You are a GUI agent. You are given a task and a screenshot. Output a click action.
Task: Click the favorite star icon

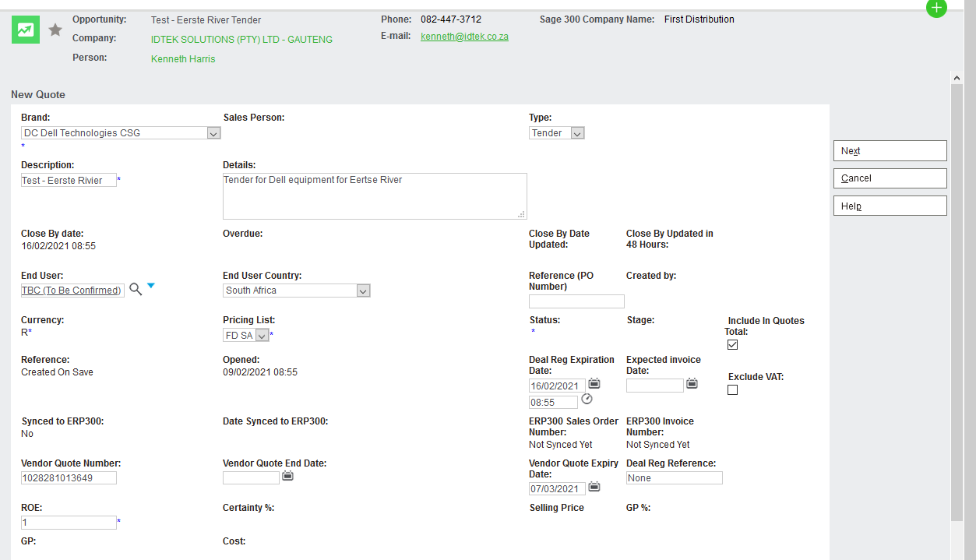click(55, 30)
